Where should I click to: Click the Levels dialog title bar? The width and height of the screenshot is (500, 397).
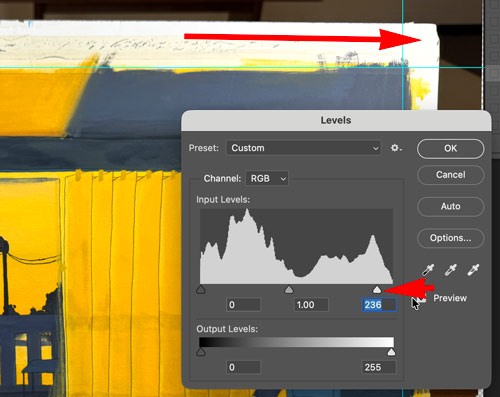click(336, 120)
